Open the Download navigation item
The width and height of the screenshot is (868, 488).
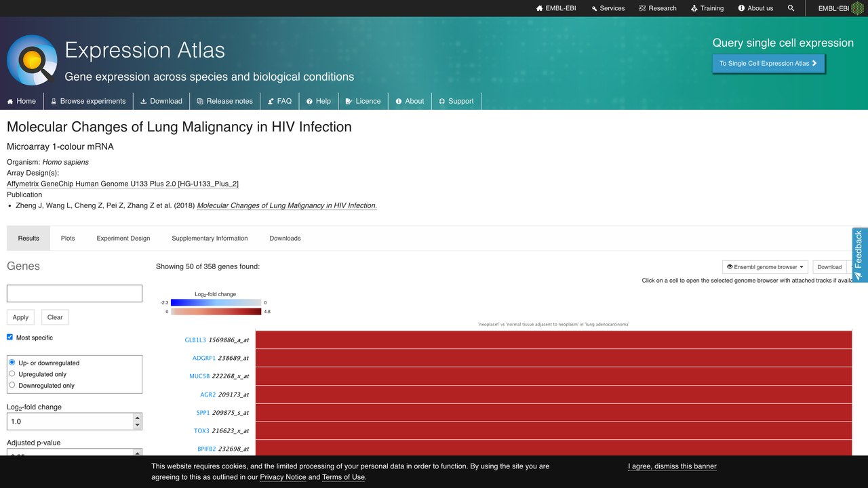point(161,101)
